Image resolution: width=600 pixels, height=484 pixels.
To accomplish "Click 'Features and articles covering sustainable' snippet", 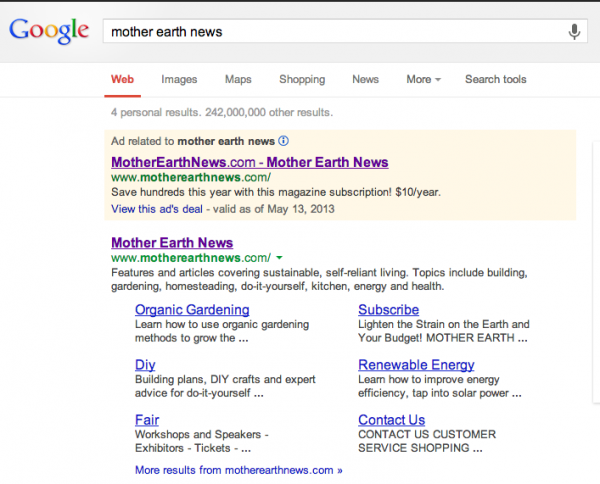I will point(320,279).
